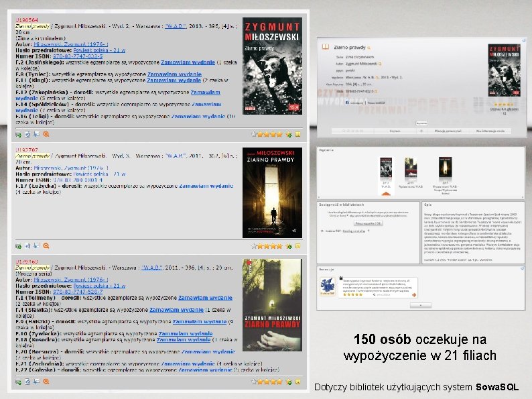The width and height of the screenshot is (532, 399).
Task: Click the green plus icon beside stars under Mroczna seria
Action: pos(289,382)
